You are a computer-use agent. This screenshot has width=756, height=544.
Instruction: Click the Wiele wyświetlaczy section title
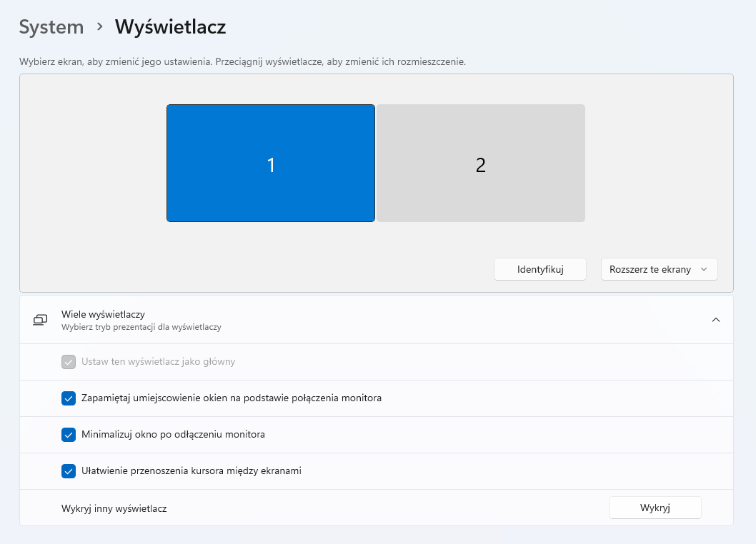[x=103, y=314]
